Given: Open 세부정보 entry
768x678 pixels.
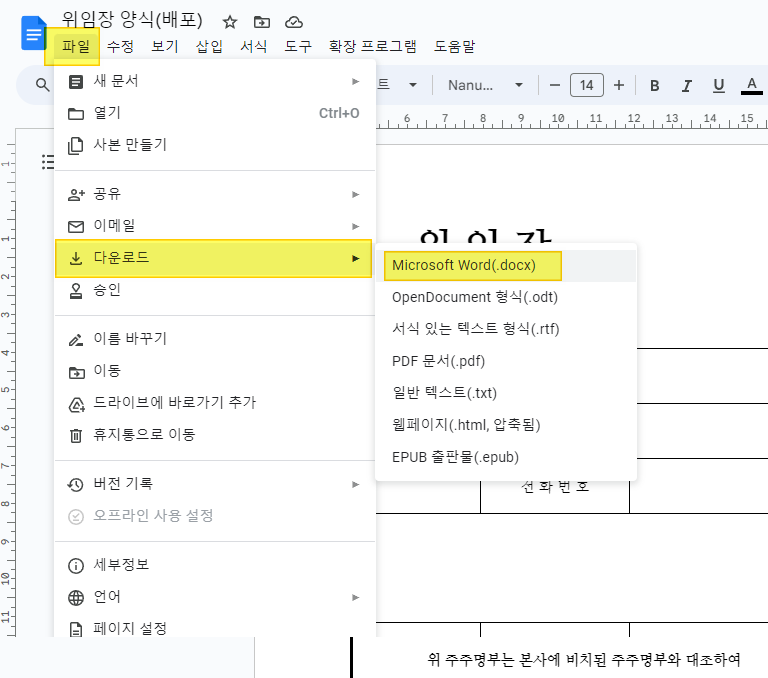Looking at the screenshot, I should click(215, 565).
